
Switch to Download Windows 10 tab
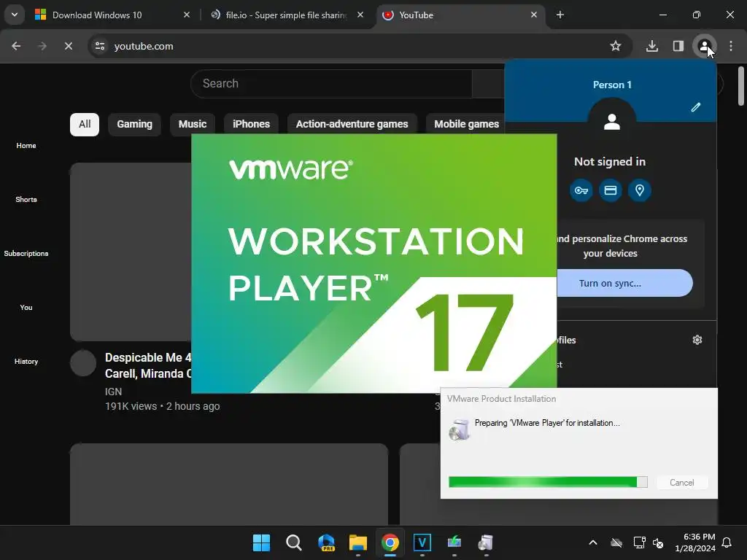(x=112, y=15)
